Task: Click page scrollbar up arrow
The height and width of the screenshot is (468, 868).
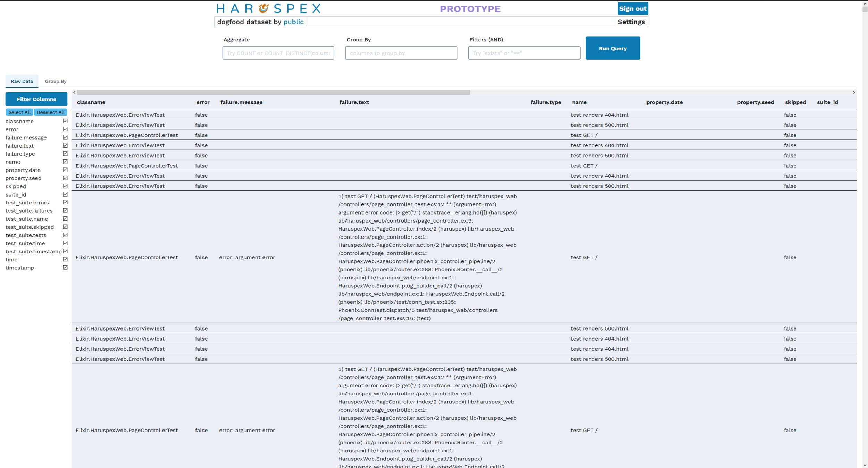Action: click(865, 3)
